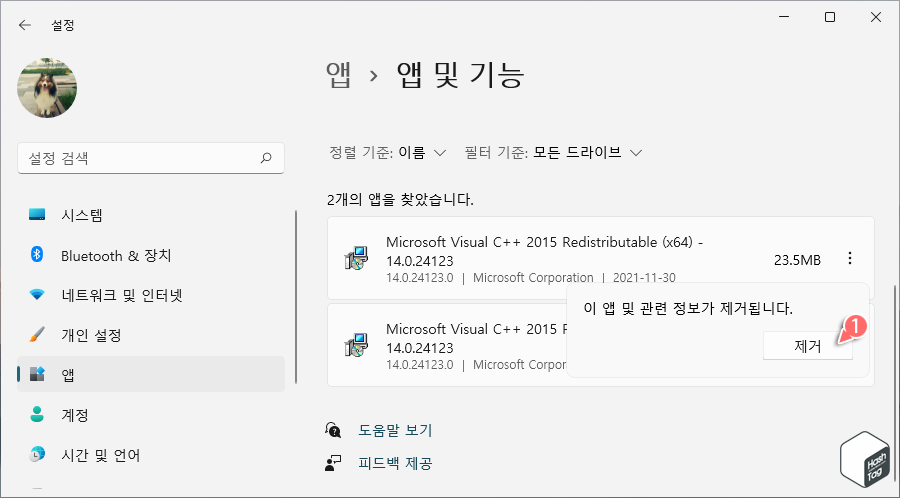Click the Wi-Fi network icon in the sidebar

[x=37, y=295]
